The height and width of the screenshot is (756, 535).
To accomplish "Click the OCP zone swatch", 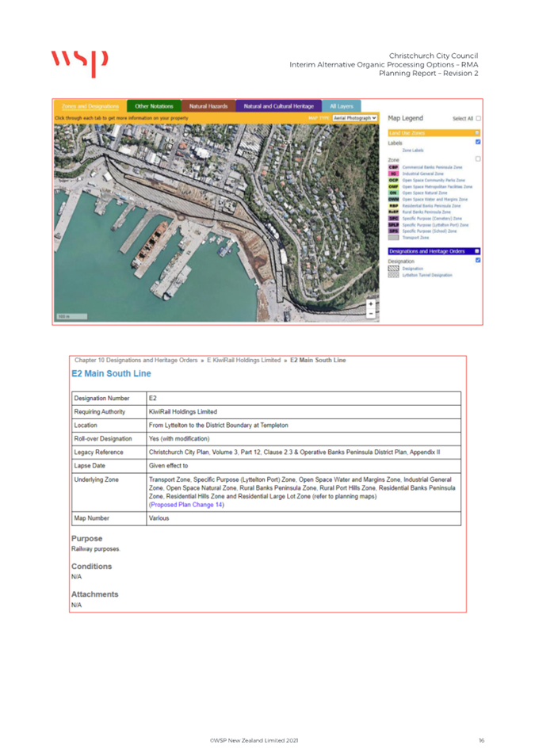I will pos(394,181).
